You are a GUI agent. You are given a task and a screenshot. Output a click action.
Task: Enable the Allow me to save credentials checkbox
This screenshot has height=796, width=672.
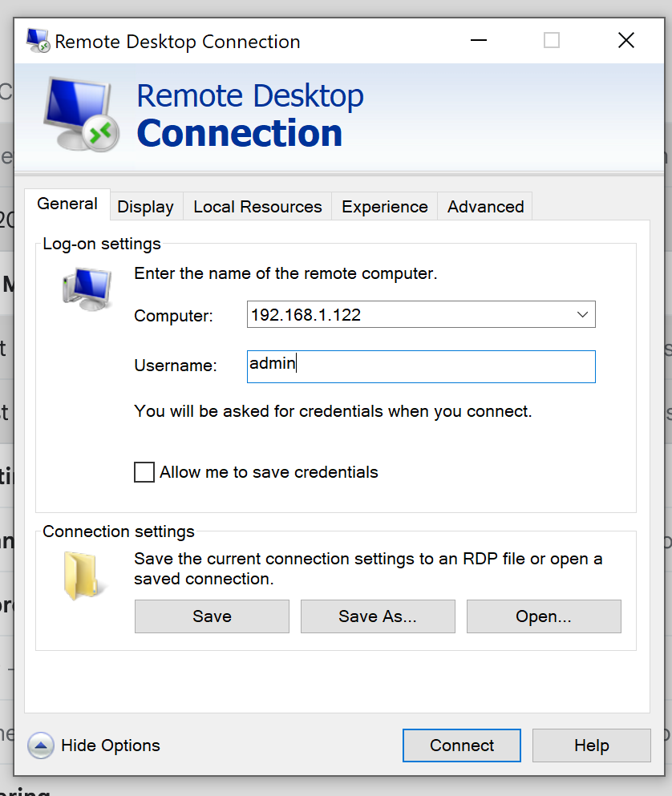144,472
